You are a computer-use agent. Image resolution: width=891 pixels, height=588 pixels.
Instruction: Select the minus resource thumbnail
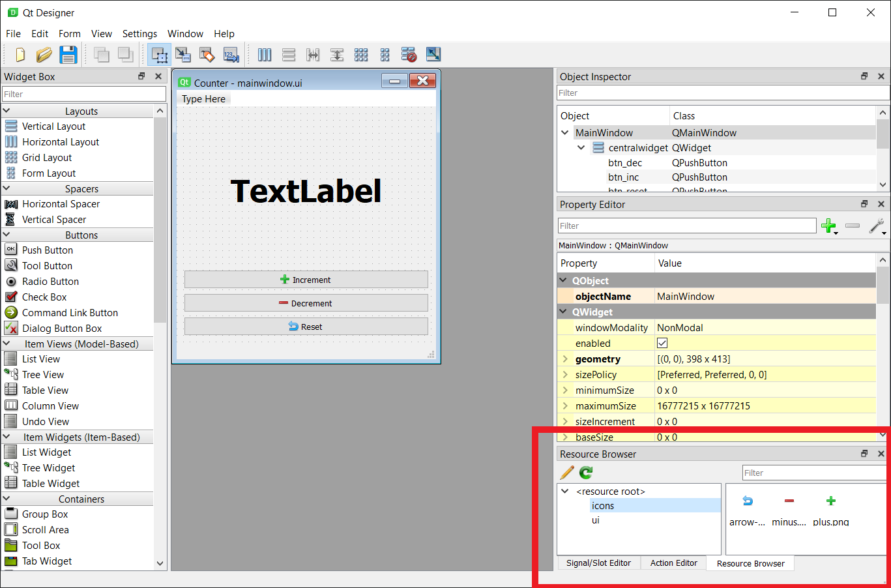point(789,510)
